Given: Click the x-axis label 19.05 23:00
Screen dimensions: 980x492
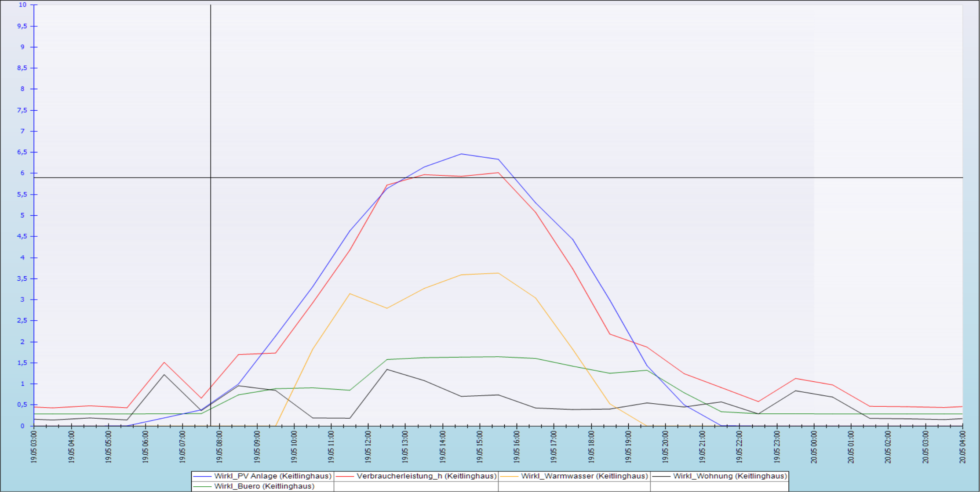Looking at the screenshot, I should 777,447.
